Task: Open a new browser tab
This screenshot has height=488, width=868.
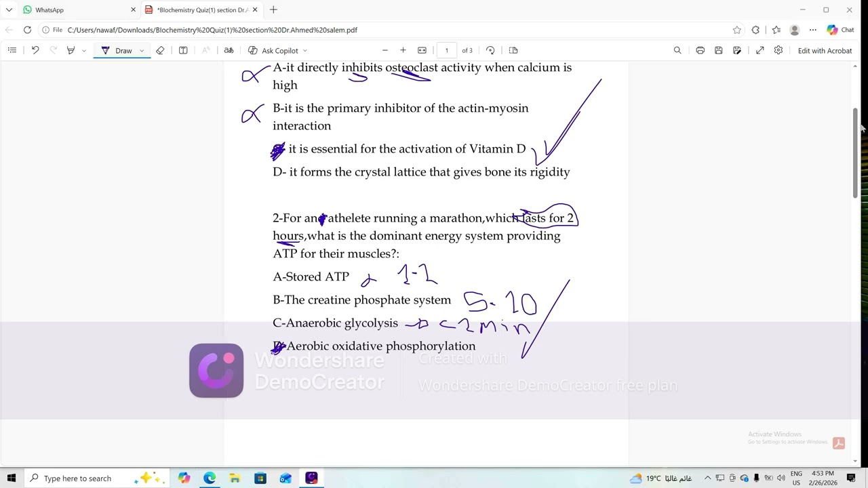Action: pos(273,9)
